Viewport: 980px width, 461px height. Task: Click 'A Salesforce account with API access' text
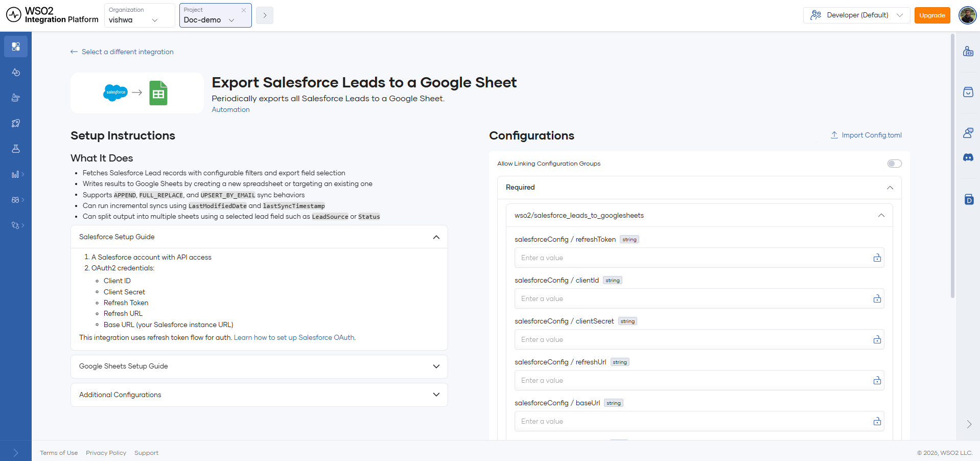[x=151, y=258]
